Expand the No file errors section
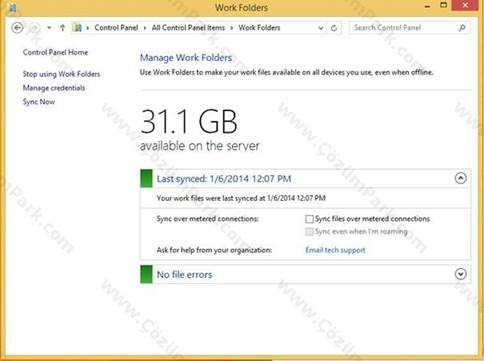The width and height of the screenshot is (484, 361). click(x=461, y=274)
